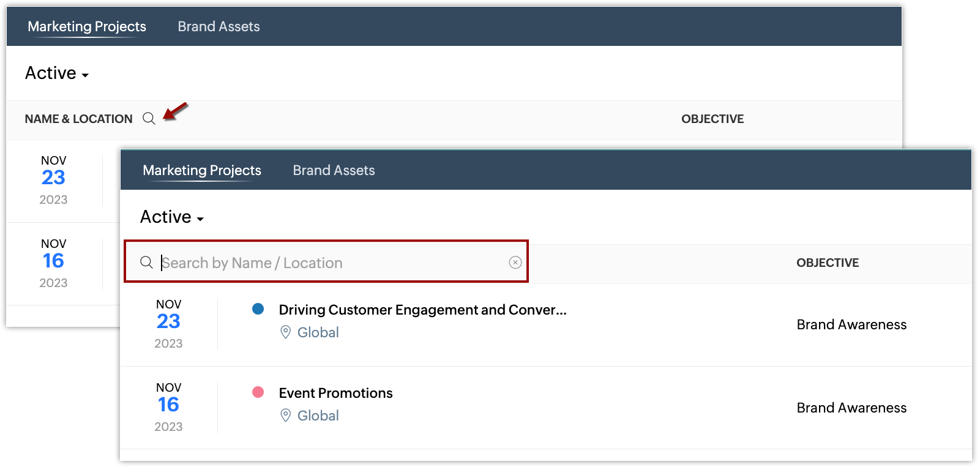980x467 pixels.
Task: Click the search magnifier beside NAME & LOCATION
Action: click(x=149, y=119)
